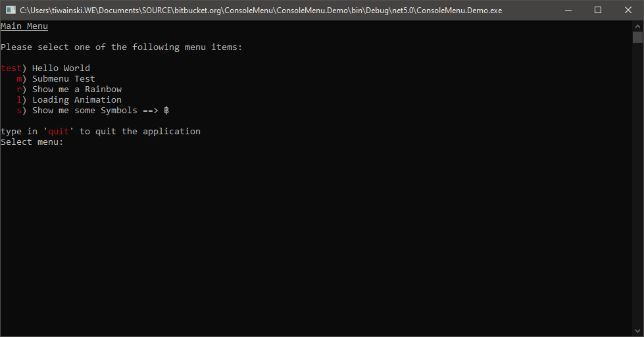The width and height of the screenshot is (644, 337).
Task: Click 'Show me a Rainbow' item
Action: 76,90
